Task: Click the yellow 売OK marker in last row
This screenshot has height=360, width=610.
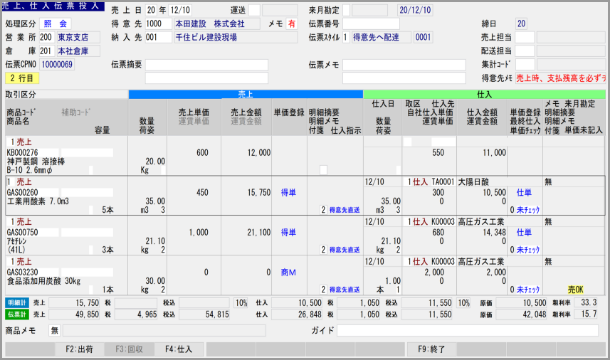Action: click(575, 290)
